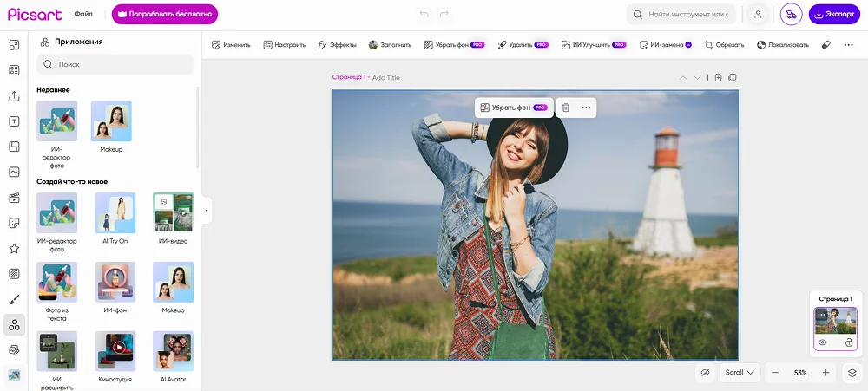Image resolution: width=868 pixels, height=391 pixels.
Task: Open the Файл menu
Action: (83, 15)
